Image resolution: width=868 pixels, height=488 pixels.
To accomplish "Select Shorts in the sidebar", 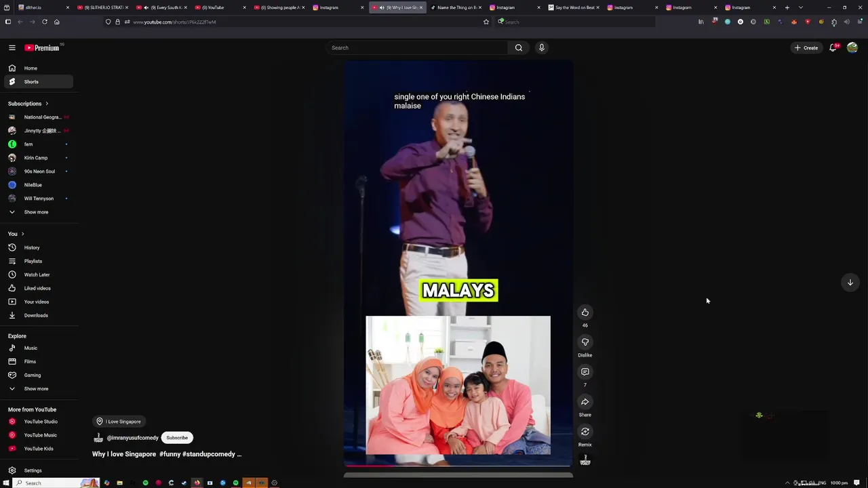I will [38, 81].
